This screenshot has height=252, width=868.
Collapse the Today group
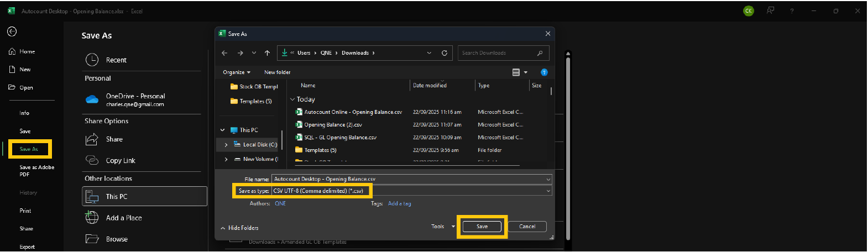tap(292, 99)
